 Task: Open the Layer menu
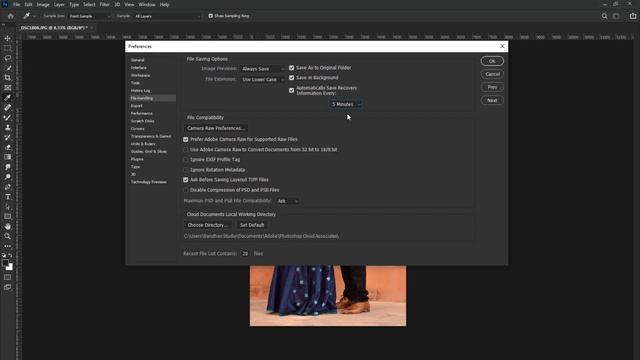[x=59, y=4]
